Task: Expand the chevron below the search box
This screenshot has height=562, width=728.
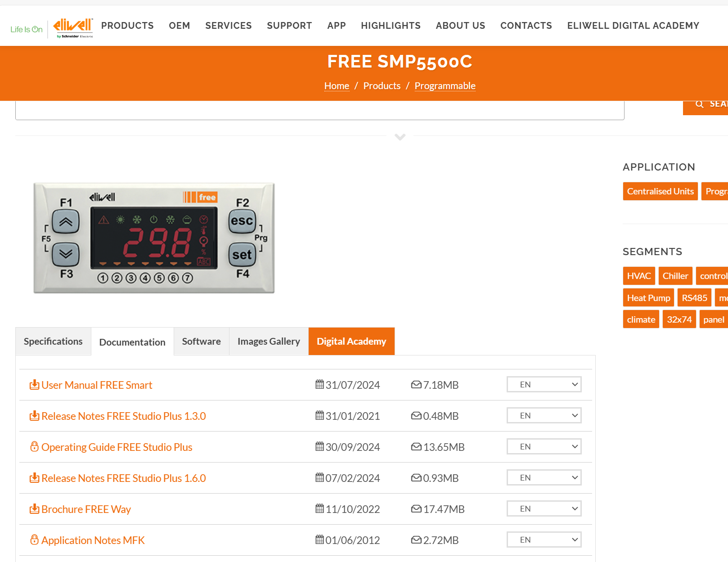Action: point(400,137)
